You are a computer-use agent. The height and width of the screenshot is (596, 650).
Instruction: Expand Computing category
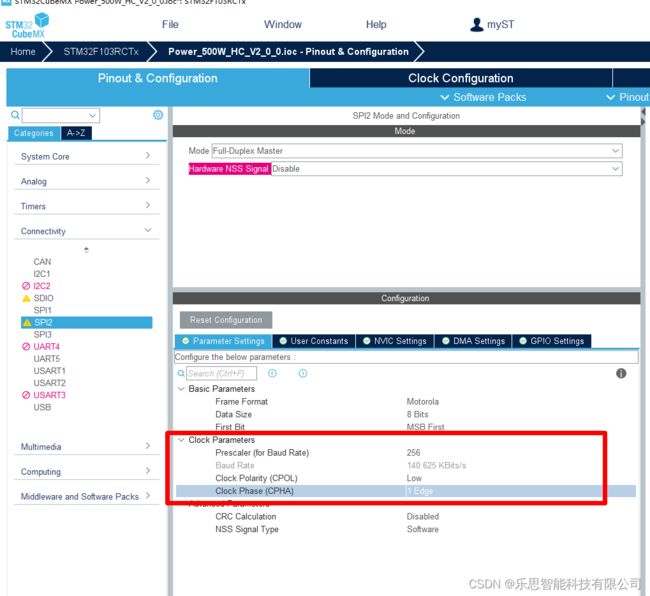(x=86, y=472)
